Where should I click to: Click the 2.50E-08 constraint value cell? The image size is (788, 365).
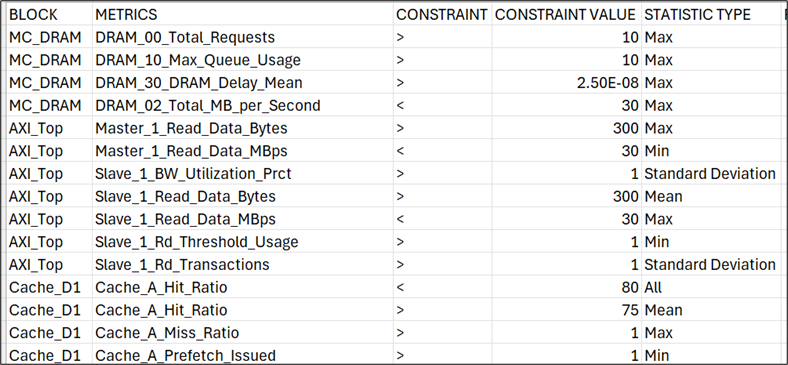[566, 82]
